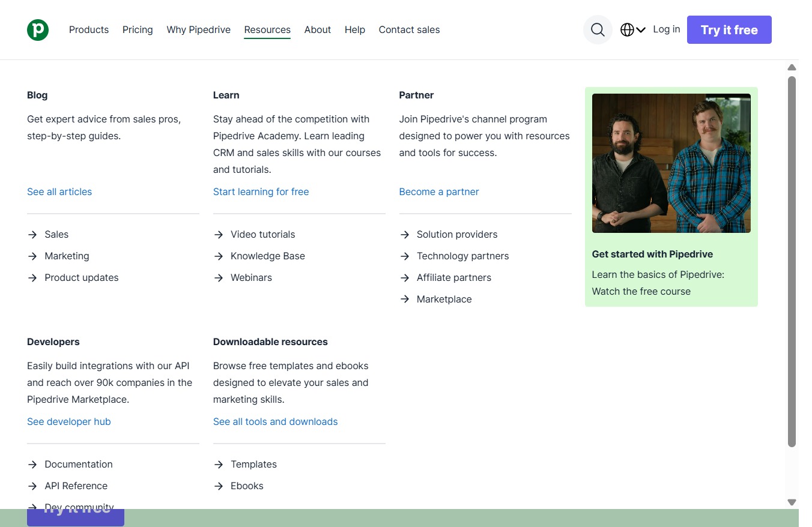Click the Downloadable resources heading
812x527 pixels.
[x=270, y=342]
